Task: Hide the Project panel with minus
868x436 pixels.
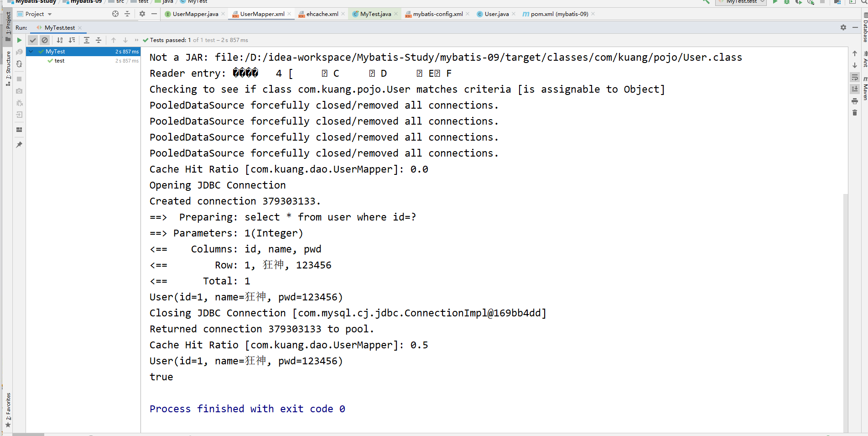Action: (154, 14)
